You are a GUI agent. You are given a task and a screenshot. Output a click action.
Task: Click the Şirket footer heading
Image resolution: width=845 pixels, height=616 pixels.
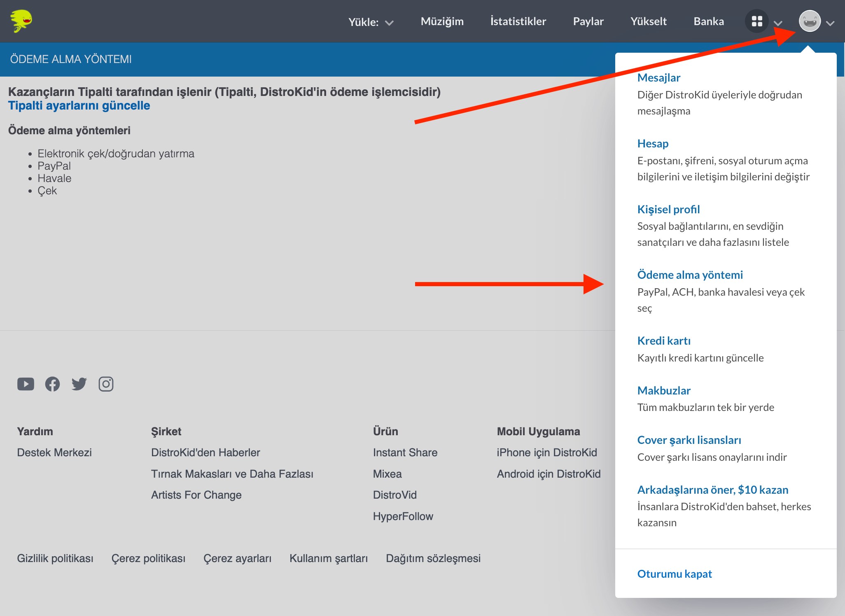coord(166,432)
